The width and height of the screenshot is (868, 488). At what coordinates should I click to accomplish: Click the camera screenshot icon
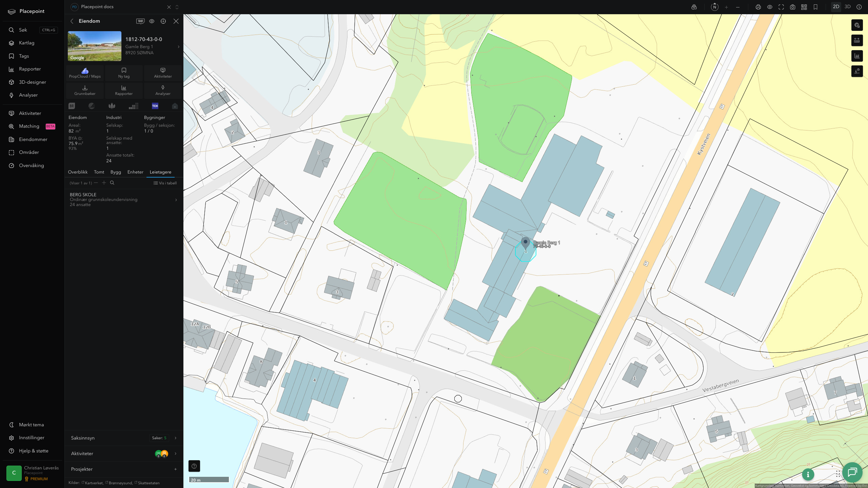tap(793, 7)
